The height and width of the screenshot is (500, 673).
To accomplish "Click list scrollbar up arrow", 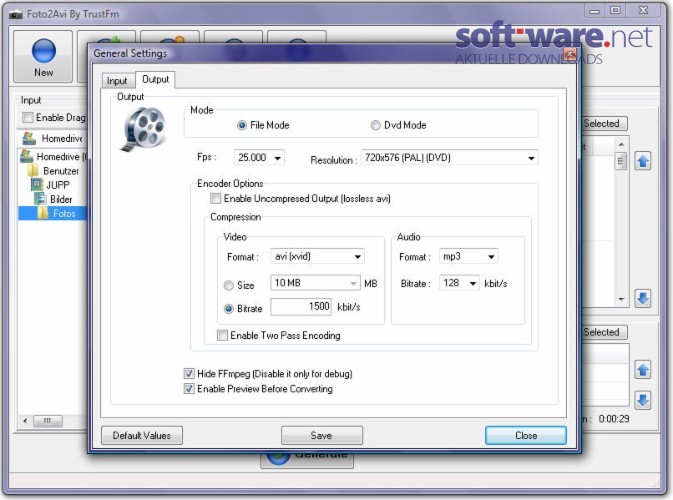I will point(621,144).
